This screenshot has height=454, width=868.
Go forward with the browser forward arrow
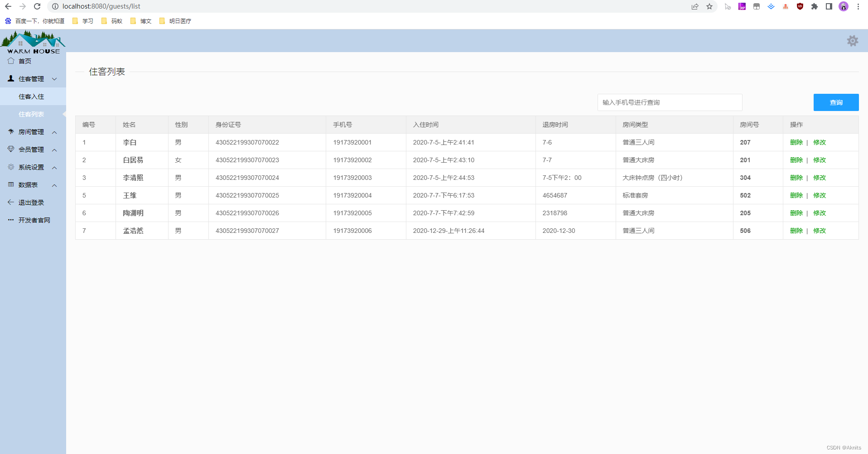coord(23,6)
